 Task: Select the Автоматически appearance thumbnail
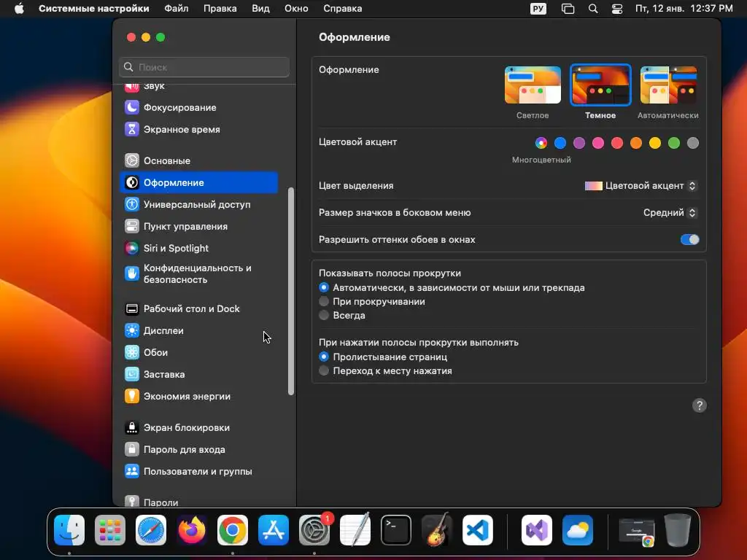pyautogui.click(x=668, y=85)
